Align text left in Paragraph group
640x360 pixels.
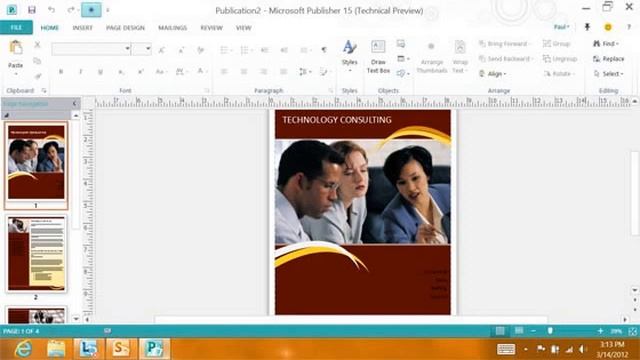tap(224, 72)
